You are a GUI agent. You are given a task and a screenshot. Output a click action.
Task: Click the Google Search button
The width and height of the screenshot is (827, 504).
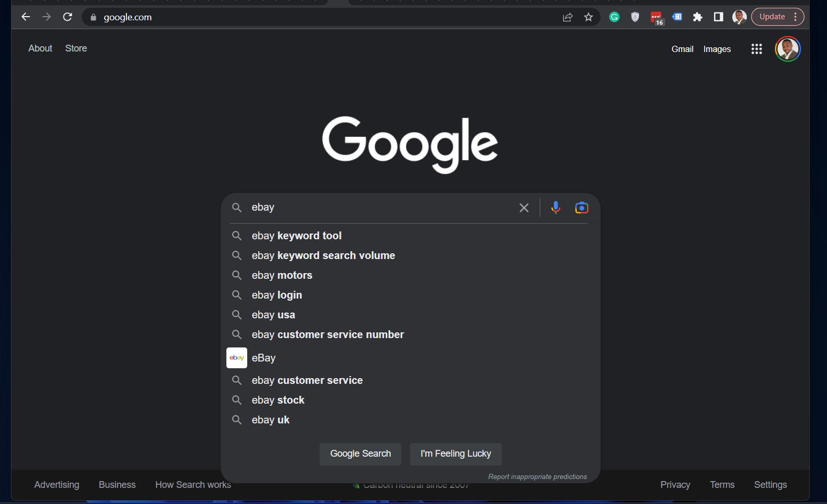360,454
